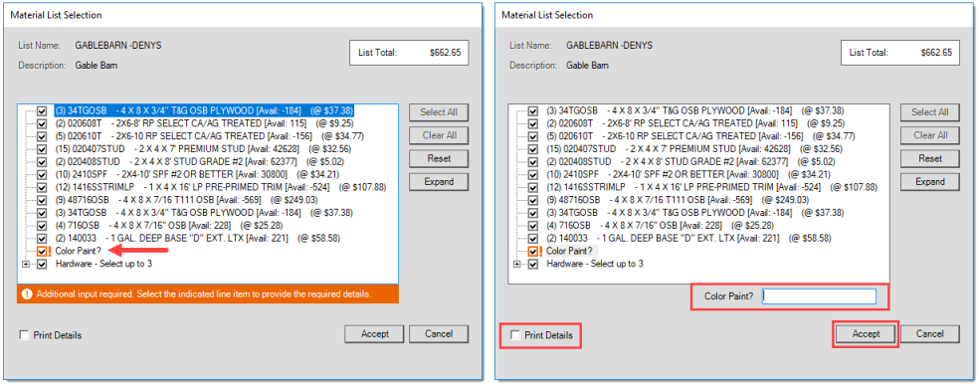980x388 pixels.
Task: Click Expand button in left dialog
Action: pos(439,182)
